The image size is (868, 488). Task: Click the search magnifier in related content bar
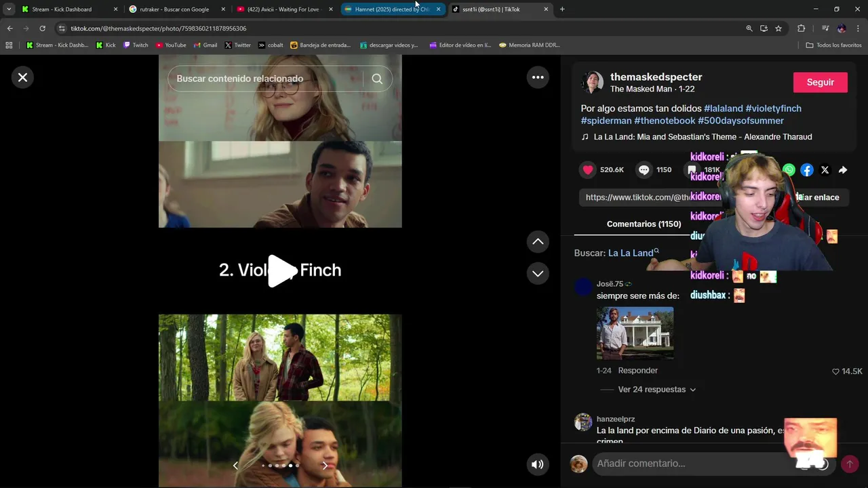[377, 79]
